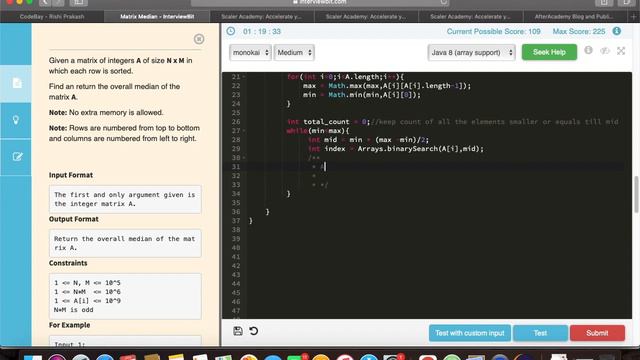640x360 pixels.
Task: Collapse the problem panel with the round icon
Action: point(199,39)
